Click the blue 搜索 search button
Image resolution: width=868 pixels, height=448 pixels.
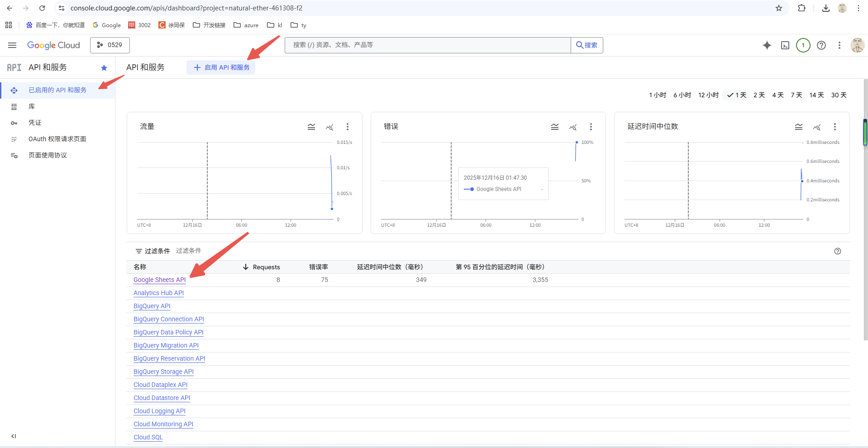587,45
